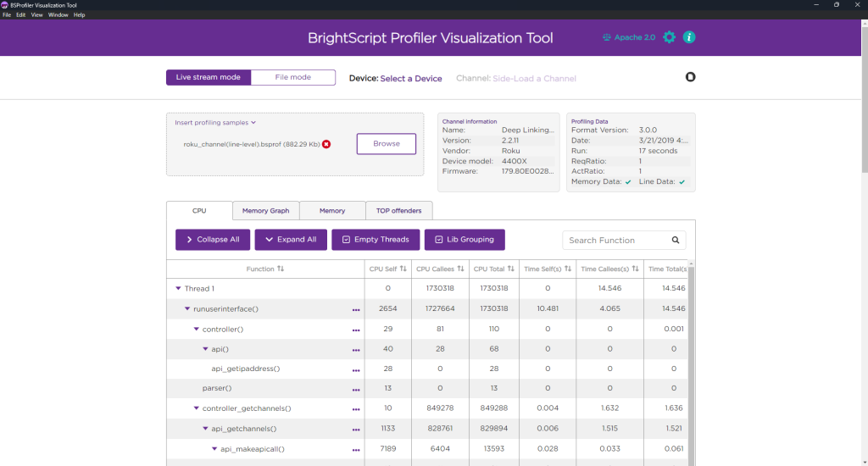Image resolution: width=868 pixels, height=466 pixels.
Task: Click the Browse button
Action: pos(387,144)
